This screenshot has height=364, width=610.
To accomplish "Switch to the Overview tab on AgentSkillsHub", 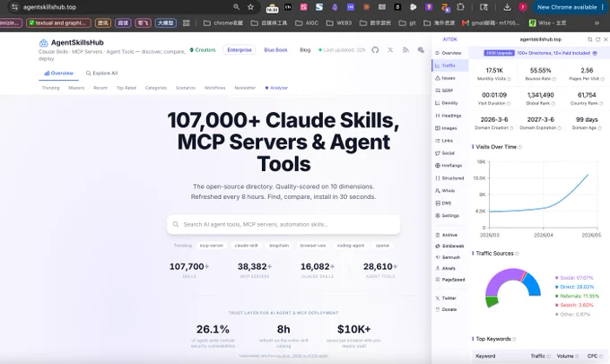I will (x=58, y=74).
